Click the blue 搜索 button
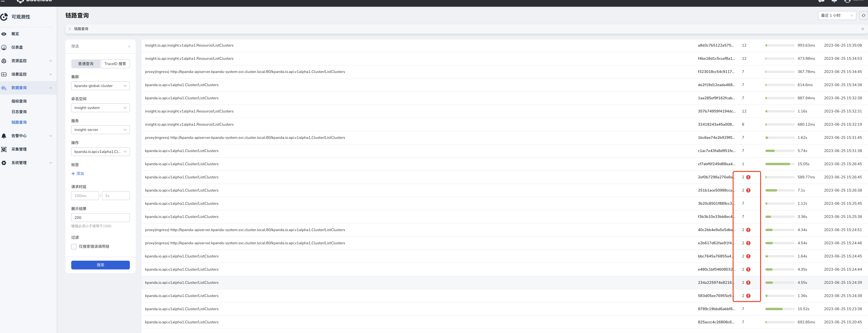Viewport: 868px width, 333px height. click(100, 265)
